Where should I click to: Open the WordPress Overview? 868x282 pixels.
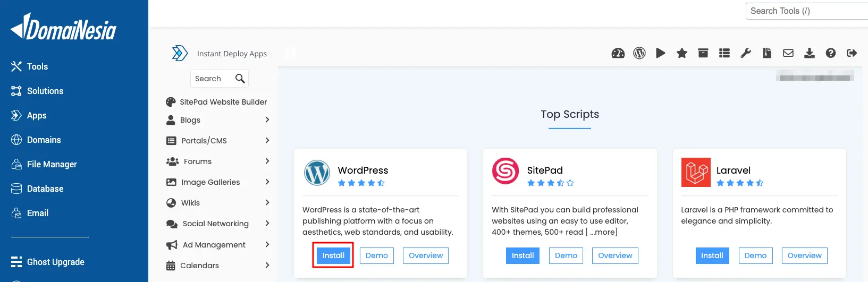coord(426,255)
